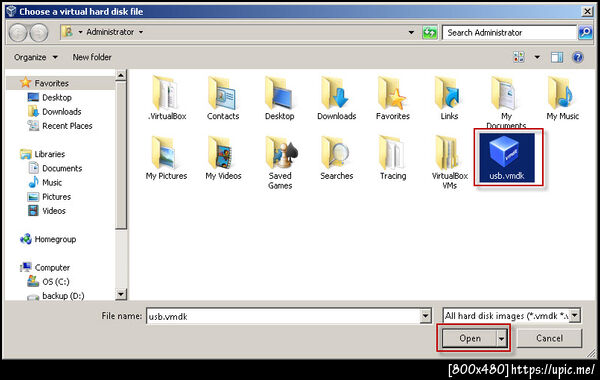The image size is (600, 380).
Task: Expand the view options dropdown arrow
Action: click(x=537, y=57)
